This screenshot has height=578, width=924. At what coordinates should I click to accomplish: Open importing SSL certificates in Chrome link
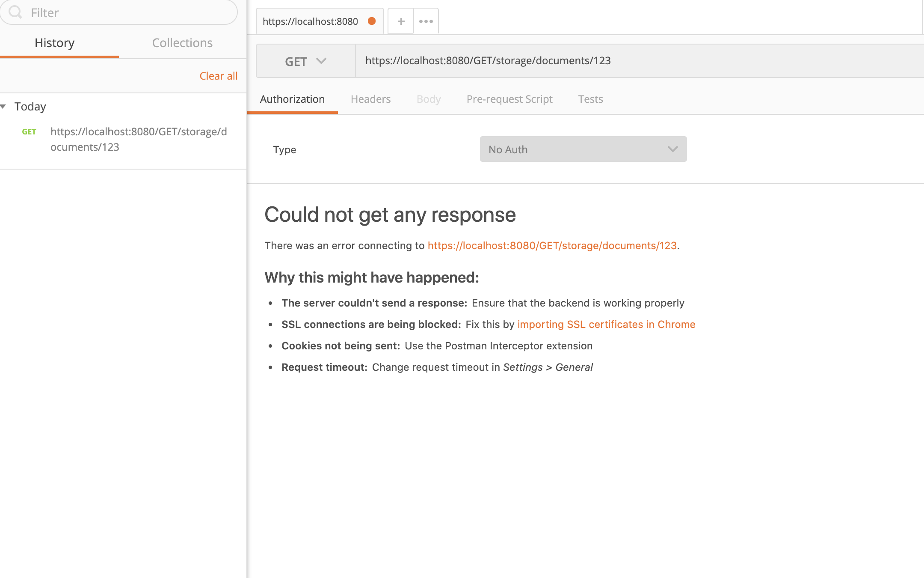tap(607, 324)
